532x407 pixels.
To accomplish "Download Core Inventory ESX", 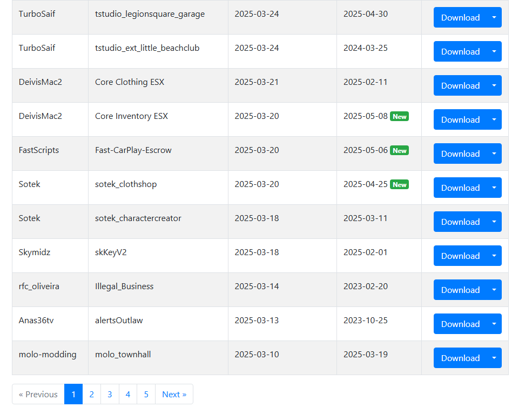I will pyautogui.click(x=460, y=119).
